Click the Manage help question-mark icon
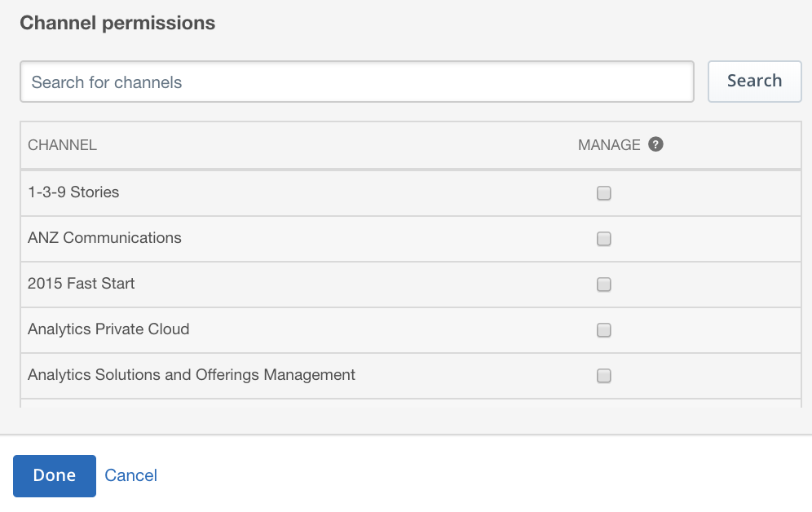The image size is (812, 512). (655, 144)
